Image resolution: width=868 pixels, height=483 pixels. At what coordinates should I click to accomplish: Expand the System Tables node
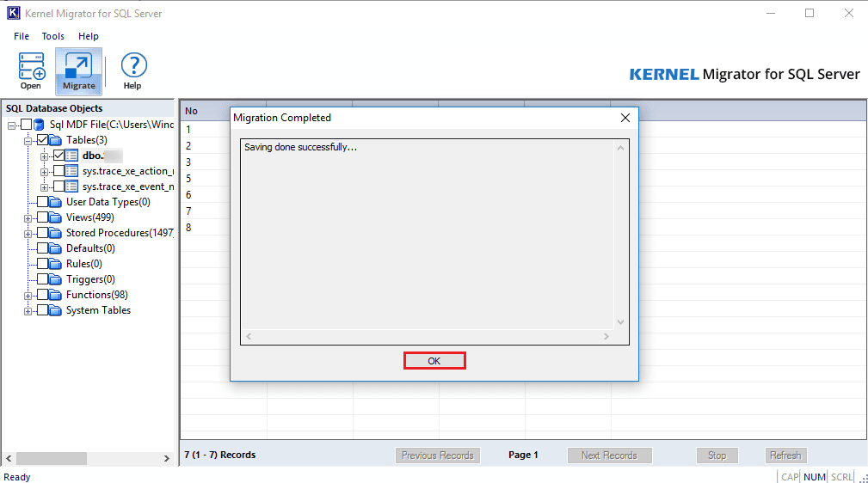point(28,311)
